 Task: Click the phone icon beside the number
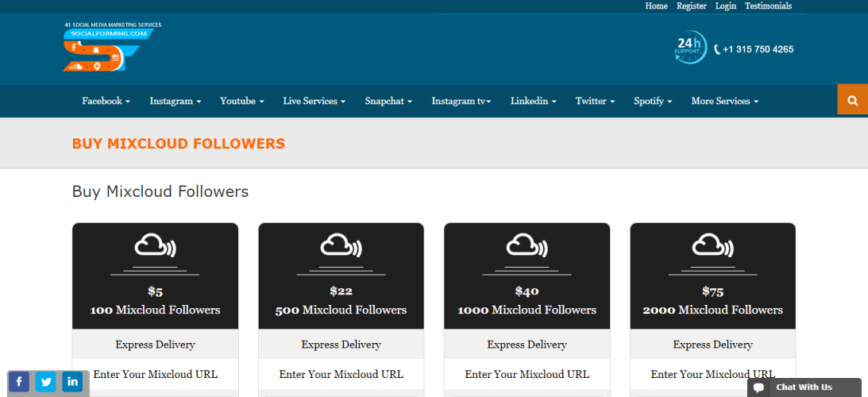coord(717,49)
